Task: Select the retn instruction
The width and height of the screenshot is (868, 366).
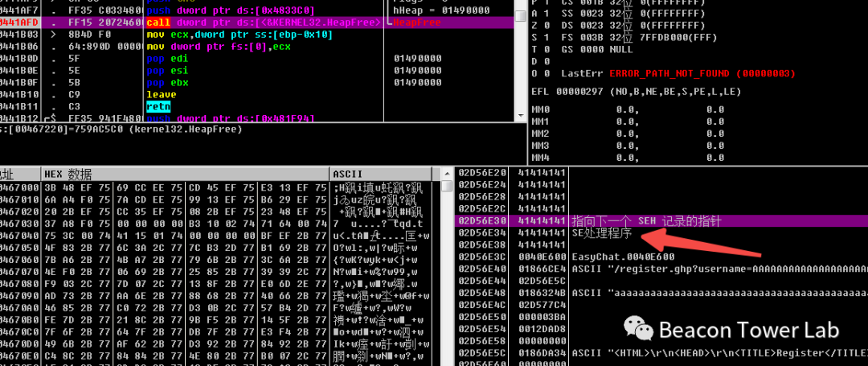Action: click(158, 106)
